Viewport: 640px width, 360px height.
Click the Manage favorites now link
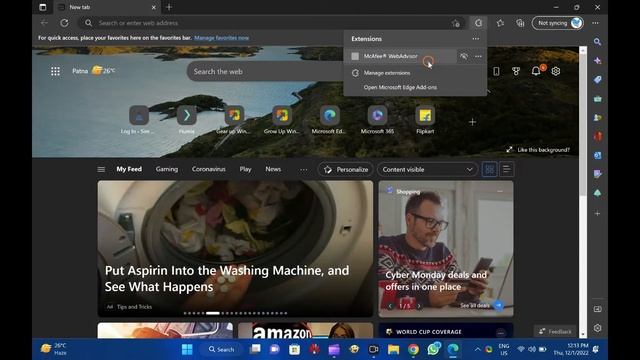click(221, 38)
